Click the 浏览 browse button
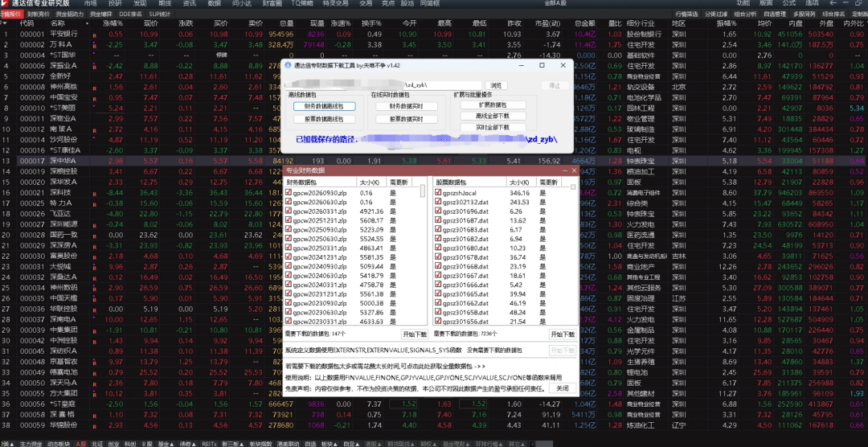868x447 pixels. coord(496,85)
